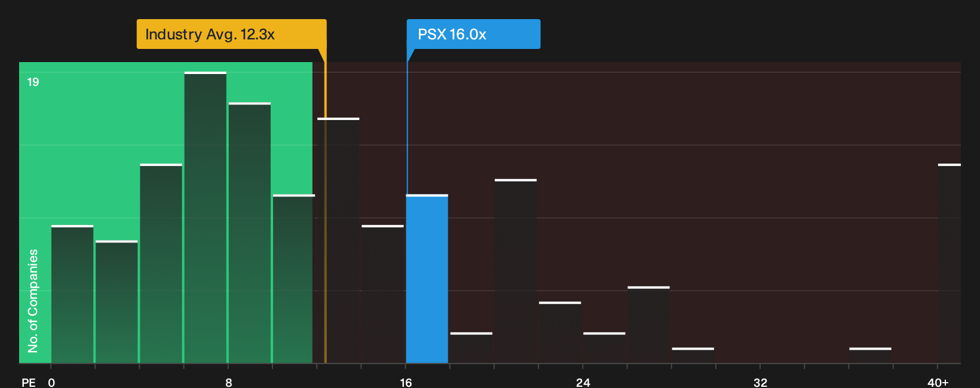
Task: Click the tall dark bar near PE 20
Action: 516,271
